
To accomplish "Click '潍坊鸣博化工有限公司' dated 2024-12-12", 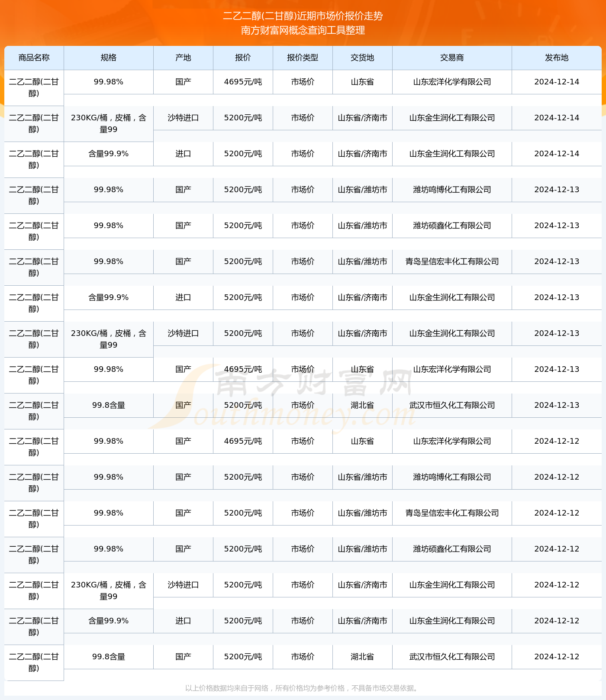I will point(452,477).
